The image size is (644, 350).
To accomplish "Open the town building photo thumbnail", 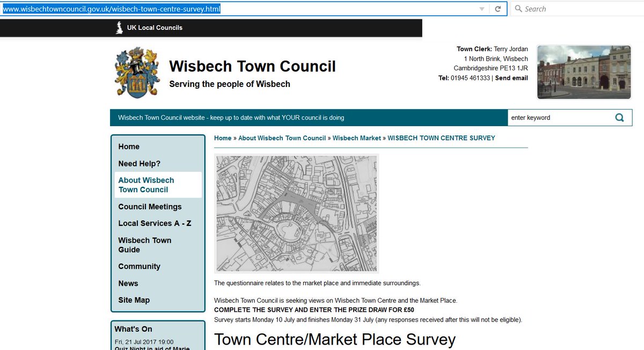I will pos(584,72).
